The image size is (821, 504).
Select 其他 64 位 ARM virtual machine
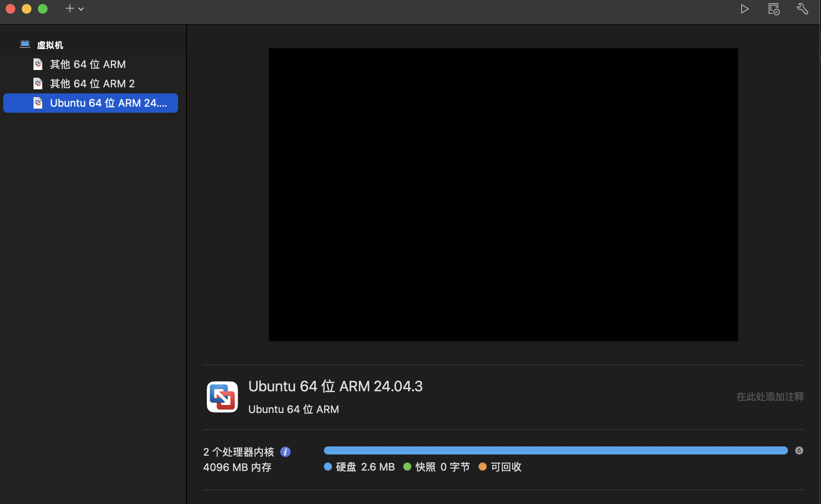click(88, 64)
